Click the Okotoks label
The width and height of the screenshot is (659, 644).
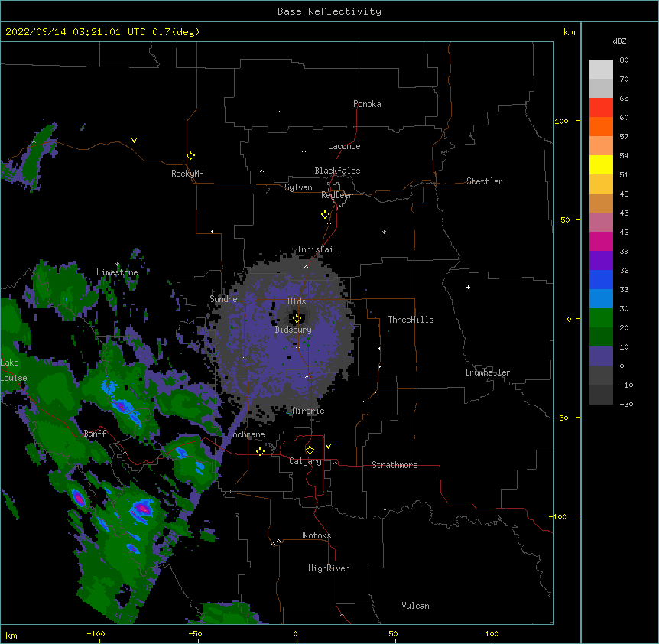(315, 535)
